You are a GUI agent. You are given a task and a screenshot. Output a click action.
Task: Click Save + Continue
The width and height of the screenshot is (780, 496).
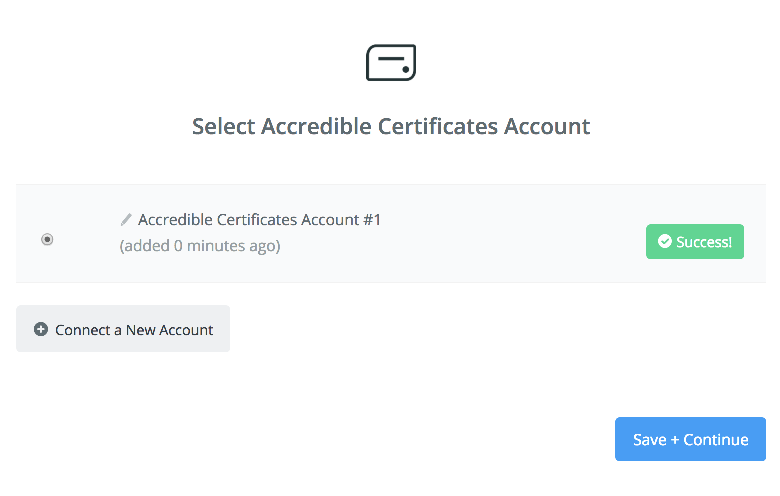(x=690, y=439)
